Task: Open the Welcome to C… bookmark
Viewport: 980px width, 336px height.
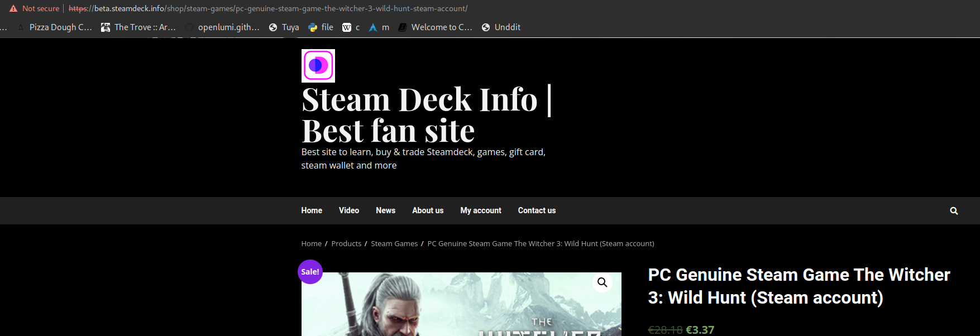Action: [x=435, y=27]
